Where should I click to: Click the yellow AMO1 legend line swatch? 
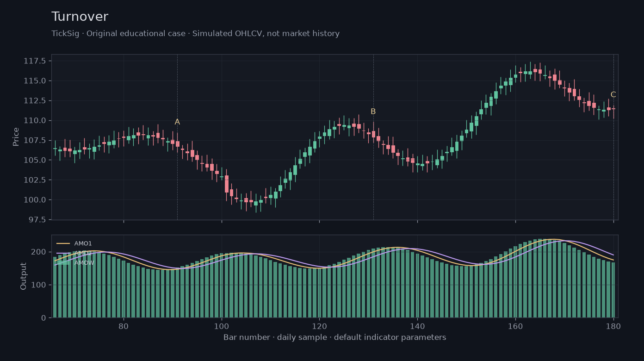tap(63, 243)
